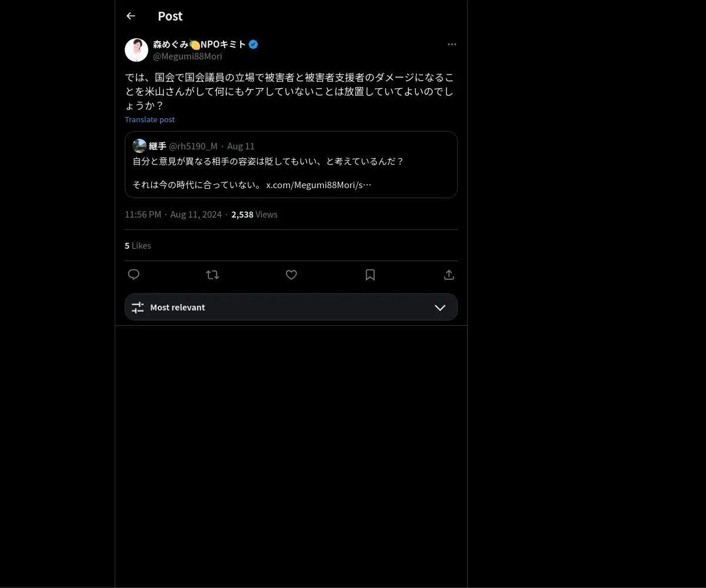Expand the Most relevant sort dropdown

[x=291, y=307]
